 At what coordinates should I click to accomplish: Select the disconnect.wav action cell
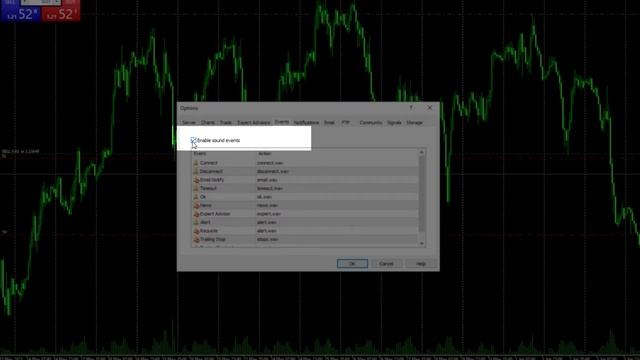273,171
